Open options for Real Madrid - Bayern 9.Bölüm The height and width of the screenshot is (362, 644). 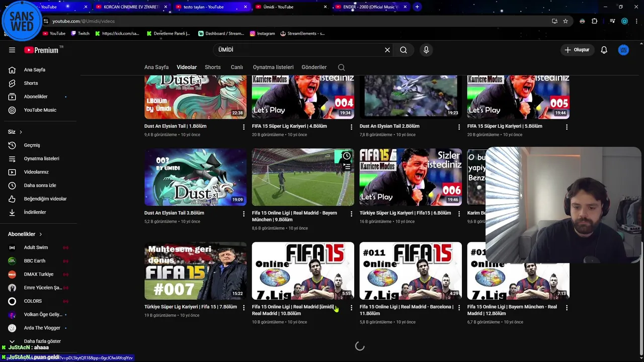tap(352, 214)
